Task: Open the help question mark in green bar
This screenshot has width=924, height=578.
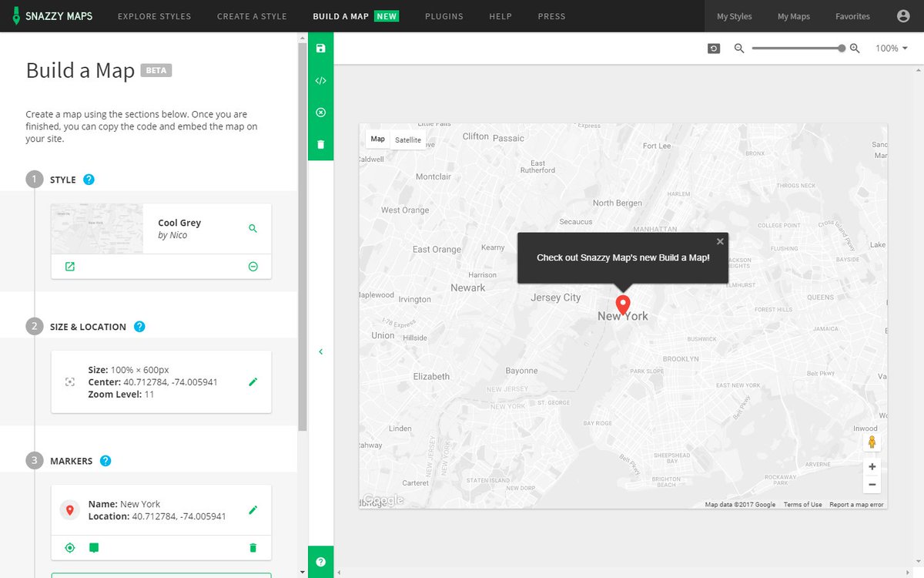Action: click(x=321, y=562)
